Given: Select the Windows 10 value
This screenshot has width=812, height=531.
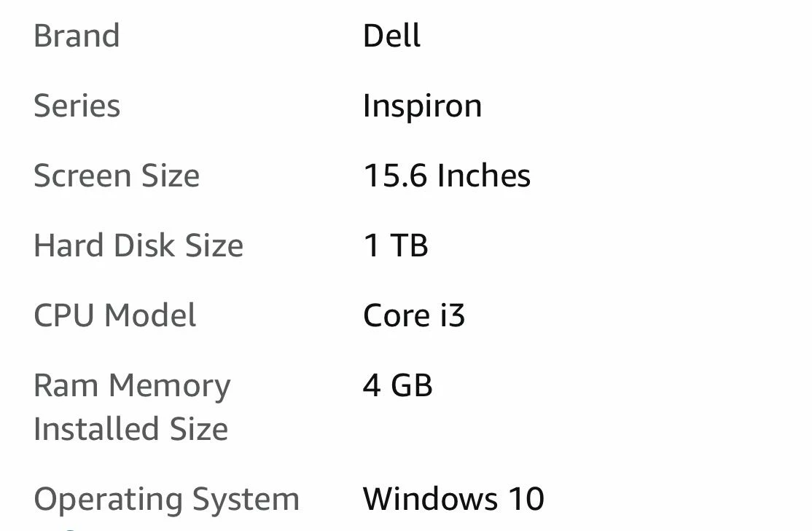Looking at the screenshot, I should 453,500.
